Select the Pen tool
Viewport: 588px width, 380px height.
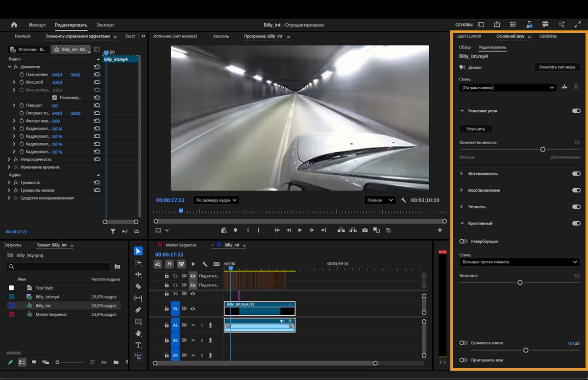138,309
